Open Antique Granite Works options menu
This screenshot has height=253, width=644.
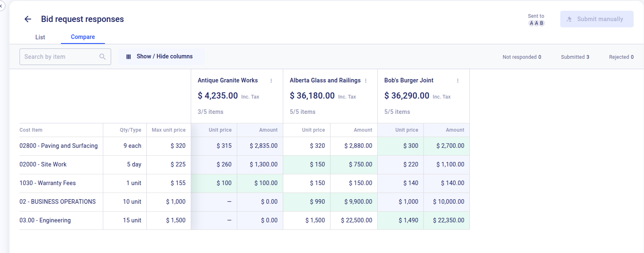click(x=271, y=81)
